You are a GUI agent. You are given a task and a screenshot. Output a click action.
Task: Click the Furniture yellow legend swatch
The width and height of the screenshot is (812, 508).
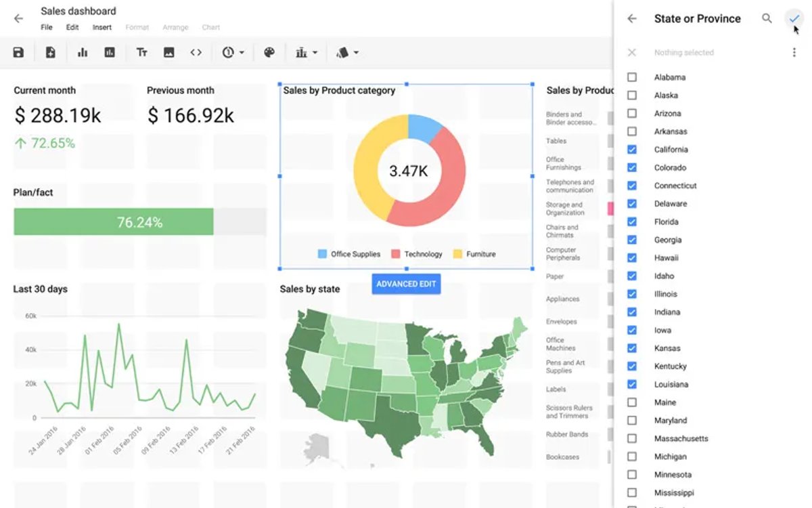457,254
